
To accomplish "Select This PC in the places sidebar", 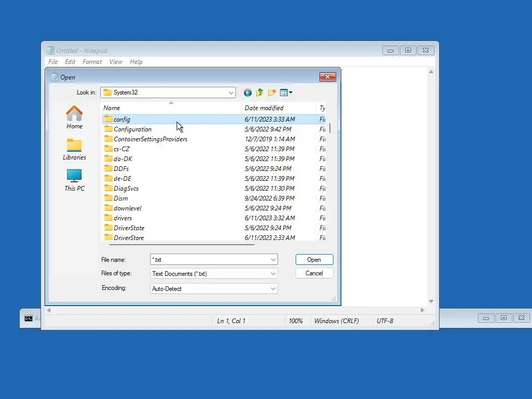I will pos(74,180).
